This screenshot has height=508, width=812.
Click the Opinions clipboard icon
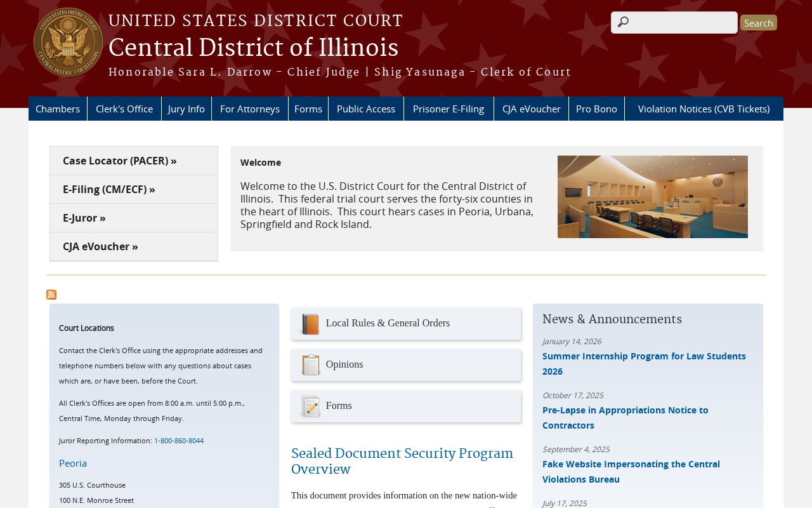click(x=310, y=365)
